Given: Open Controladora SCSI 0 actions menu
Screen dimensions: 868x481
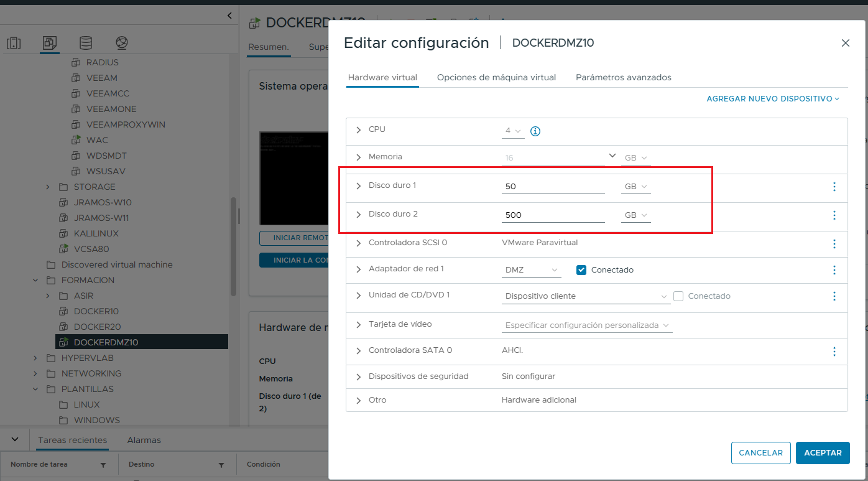Looking at the screenshot, I should [834, 244].
